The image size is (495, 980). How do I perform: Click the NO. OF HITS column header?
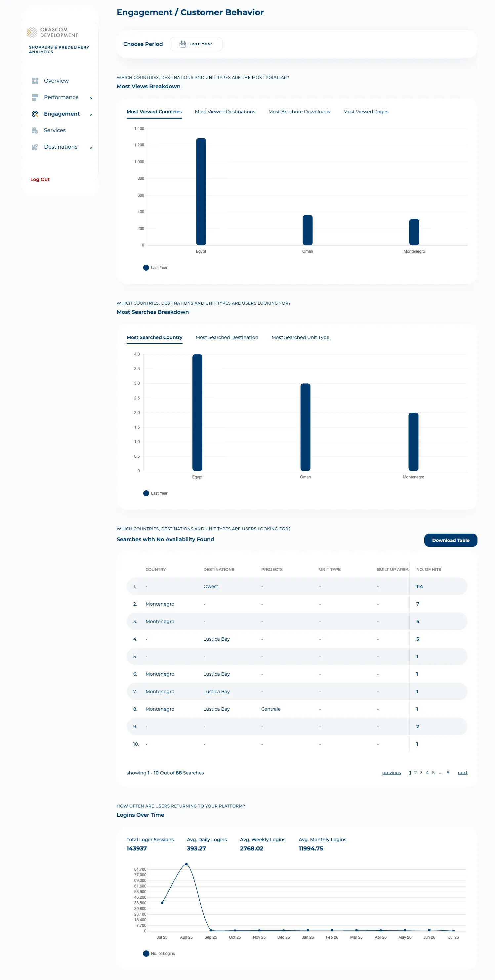coord(429,570)
